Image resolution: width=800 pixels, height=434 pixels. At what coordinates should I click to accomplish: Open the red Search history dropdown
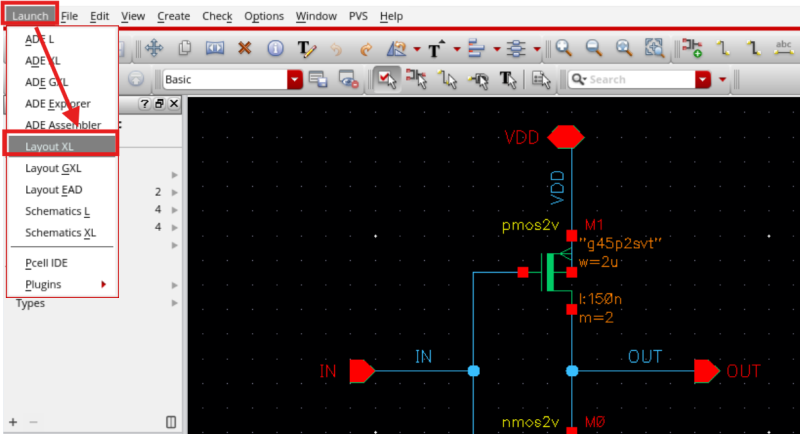click(703, 80)
